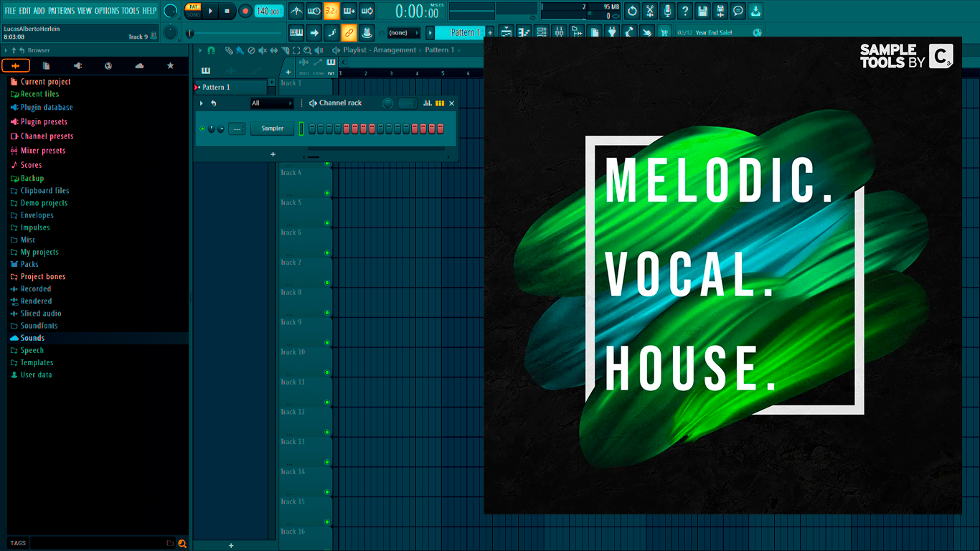Viewport: 980px width, 551px height.
Task: Click the Sampler channel button
Action: pyautogui.click(x=272, y=128)
